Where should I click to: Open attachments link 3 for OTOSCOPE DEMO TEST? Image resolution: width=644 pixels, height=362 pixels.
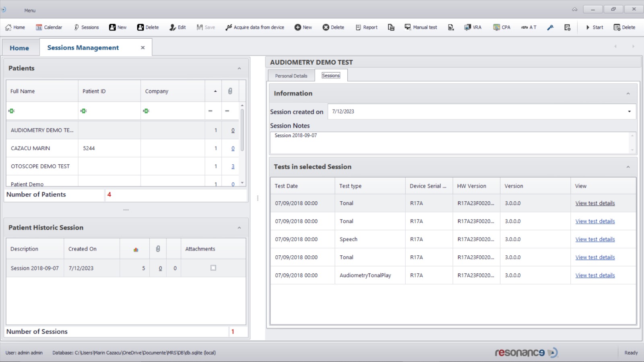pyautogui.click(x=233, y=166)
